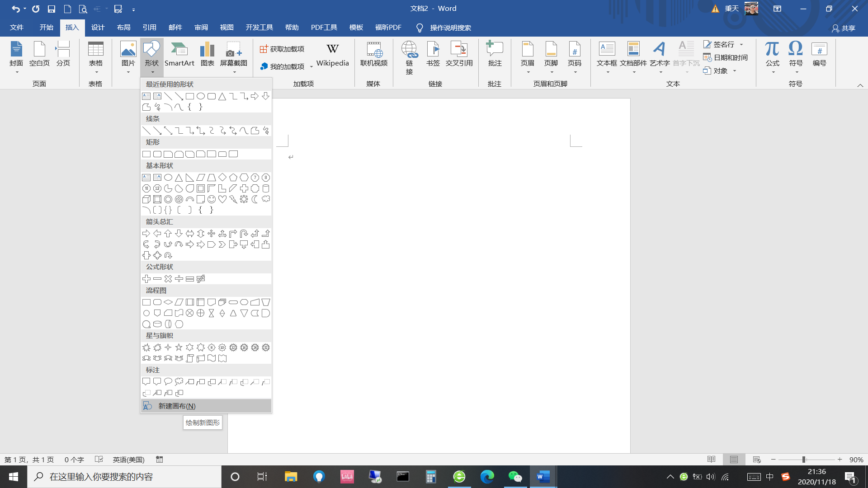The height and width of the screenshot is (488, 868).
Task: Select New Drawing Canvas (新建画布)
Action: pos(206,406)
